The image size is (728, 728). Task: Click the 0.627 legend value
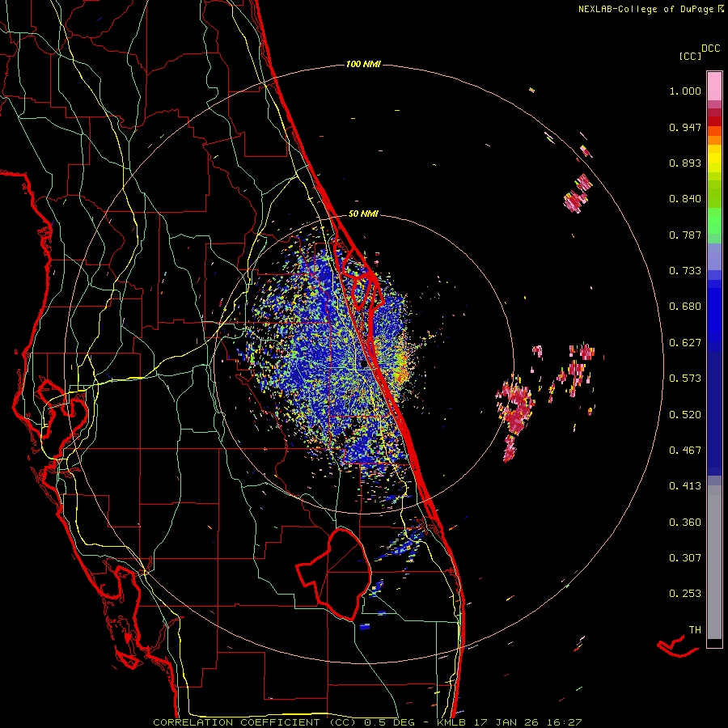pyautogui.click(x=685, y=343)
